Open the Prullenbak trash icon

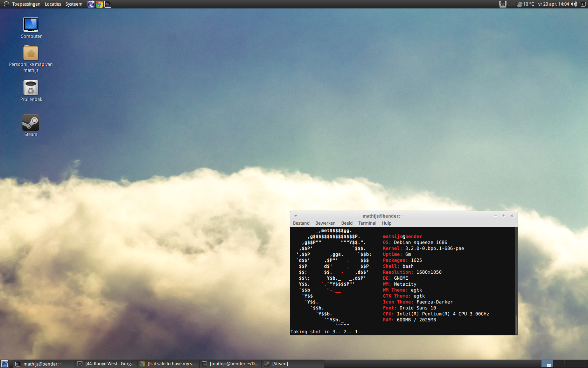point(31,88)
